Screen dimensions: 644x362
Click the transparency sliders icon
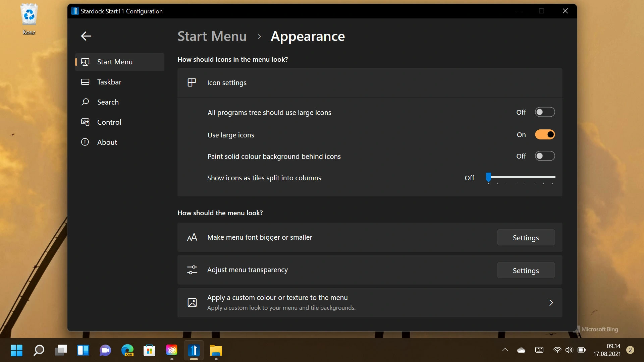click(x=192, y=270)
